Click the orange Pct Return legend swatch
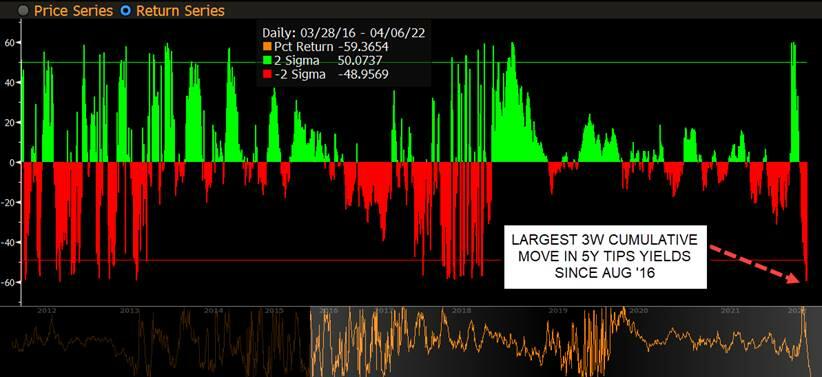822x377 pixels. (266, 47)
